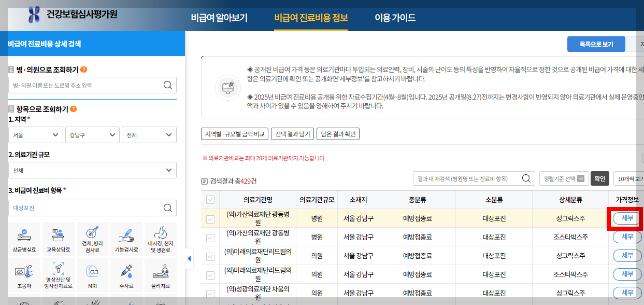The height and width of the screenshot is (305, 644).
Task: Pick the 기능검사료 category icon
Action: 126,238
